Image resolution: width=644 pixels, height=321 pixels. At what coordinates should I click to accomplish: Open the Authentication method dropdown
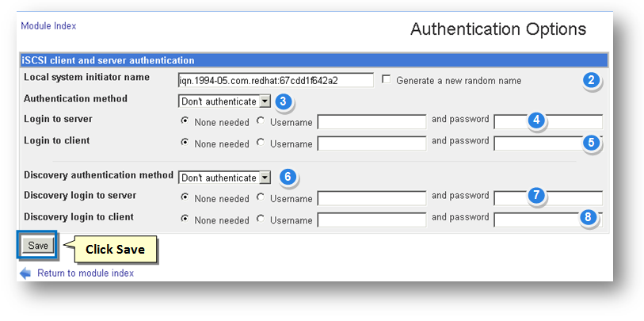(265, 101)
